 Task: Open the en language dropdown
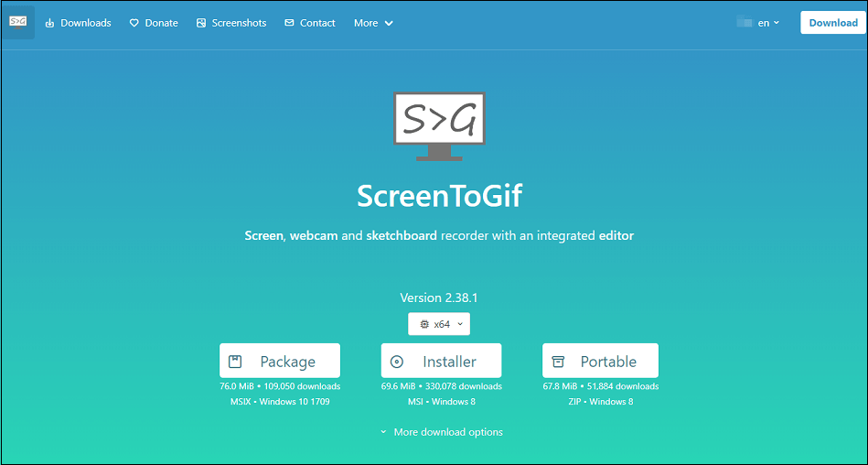768,23
